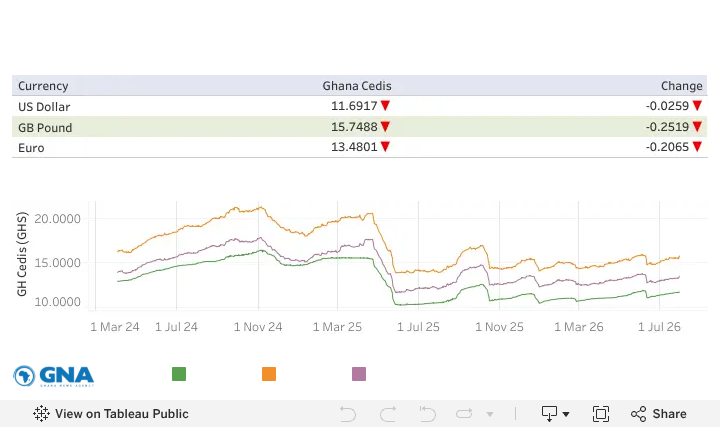Click the Currency column header
Image resolution: width=720 pixels, height=427 pixels.
[43, 86]
